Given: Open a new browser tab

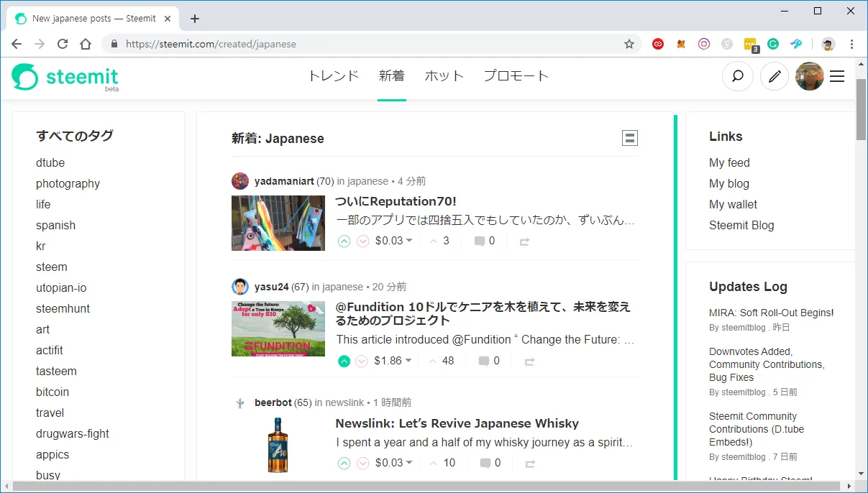Looking at the screenshot, I should point(194,19).
